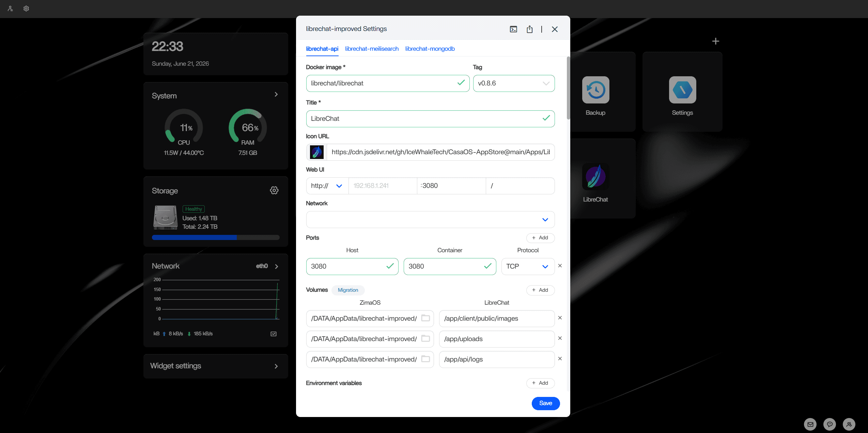Add a new volume mapping
868x433 pixels.
click(x=540, y=290)
